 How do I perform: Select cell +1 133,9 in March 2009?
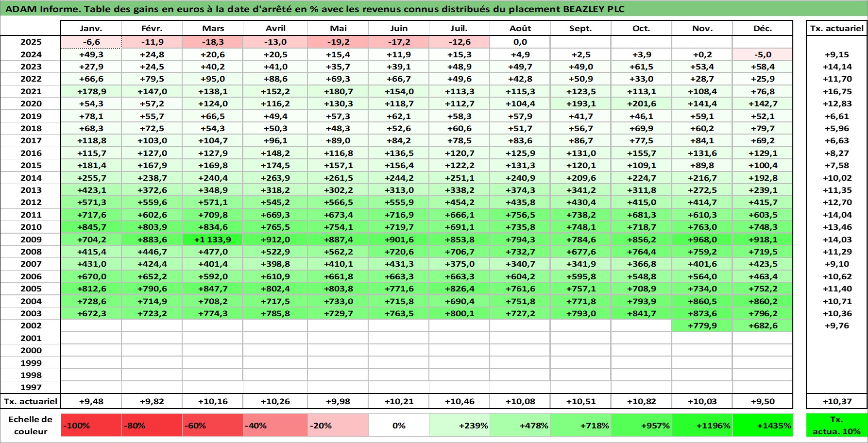[x=213, y=239]
